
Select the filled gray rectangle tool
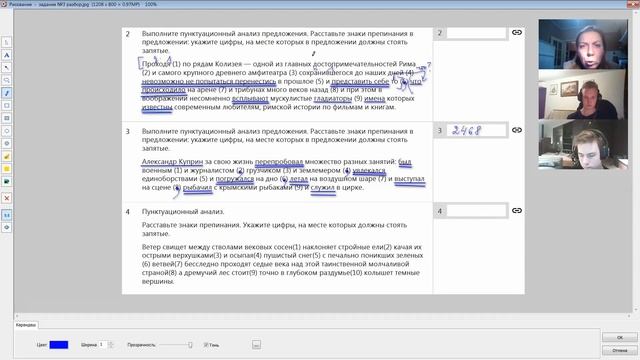point(7,118)
